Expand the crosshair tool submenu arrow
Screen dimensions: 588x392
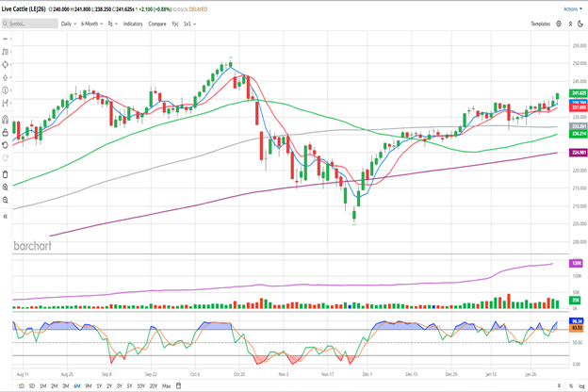pos(10,39)
